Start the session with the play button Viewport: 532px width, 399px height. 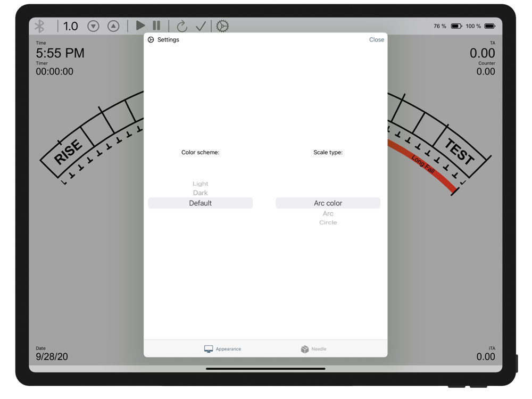[x=140, y=26]
